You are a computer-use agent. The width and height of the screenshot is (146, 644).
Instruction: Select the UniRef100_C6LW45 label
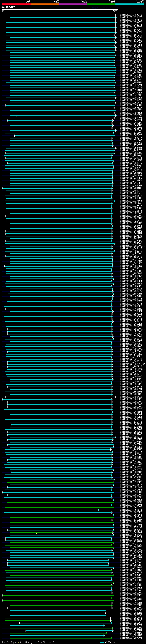[x=131, y=618]
